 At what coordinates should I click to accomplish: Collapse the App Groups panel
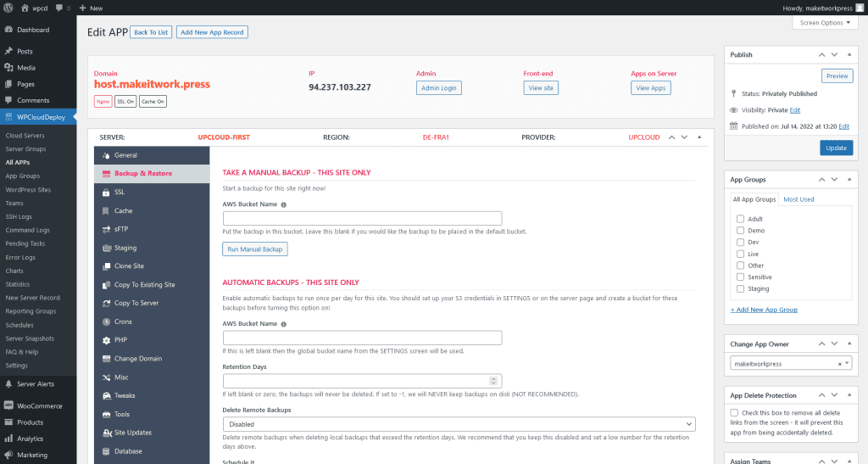(849, 179)
